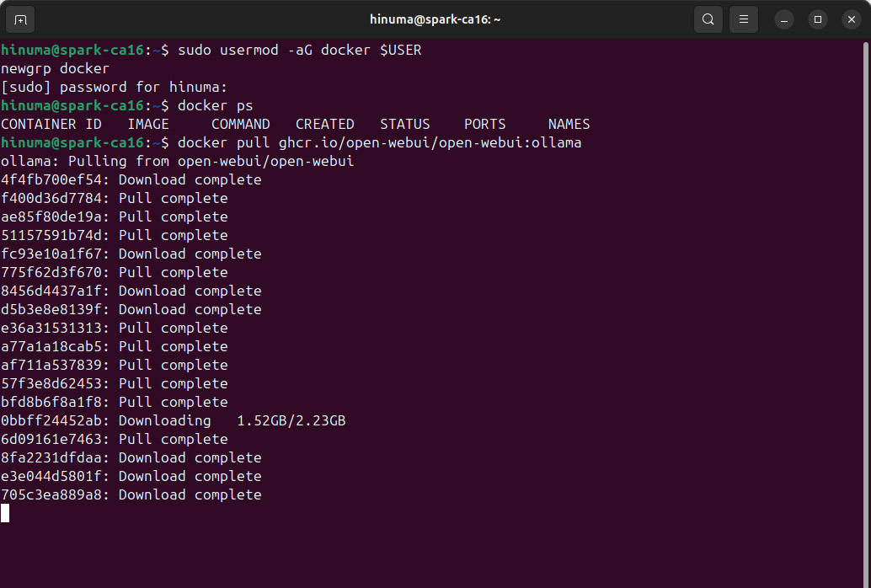Click the sudo usermod -aG docker command

pyautogui.click(x=299, y=50)
